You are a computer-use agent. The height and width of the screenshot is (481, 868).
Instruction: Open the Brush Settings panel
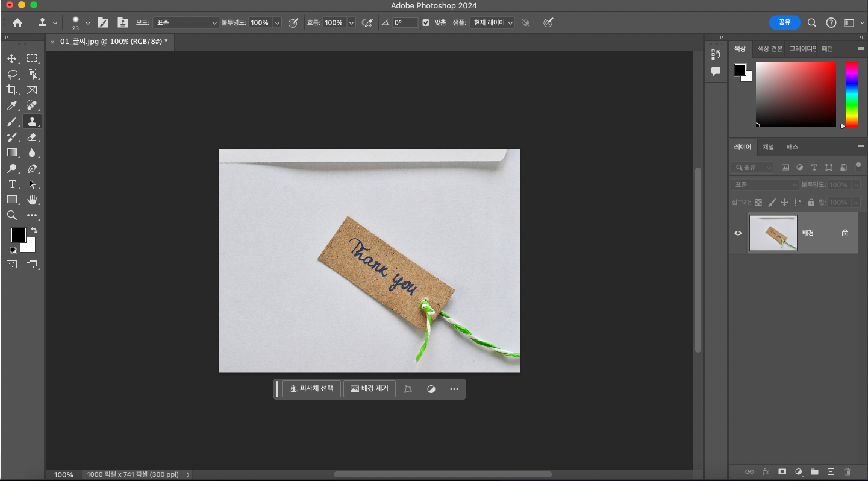point(103,22)
